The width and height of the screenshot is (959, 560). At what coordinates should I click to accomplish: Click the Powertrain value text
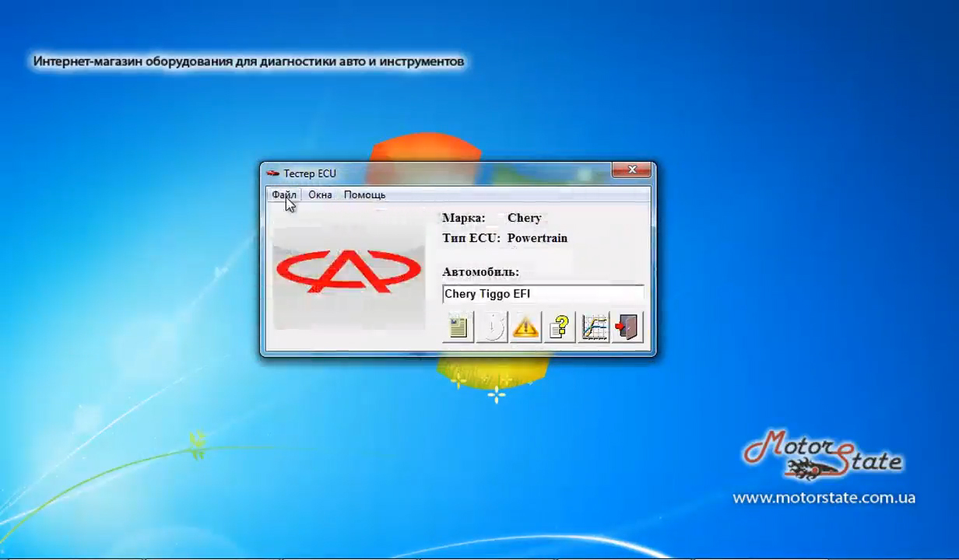[537, 238]
